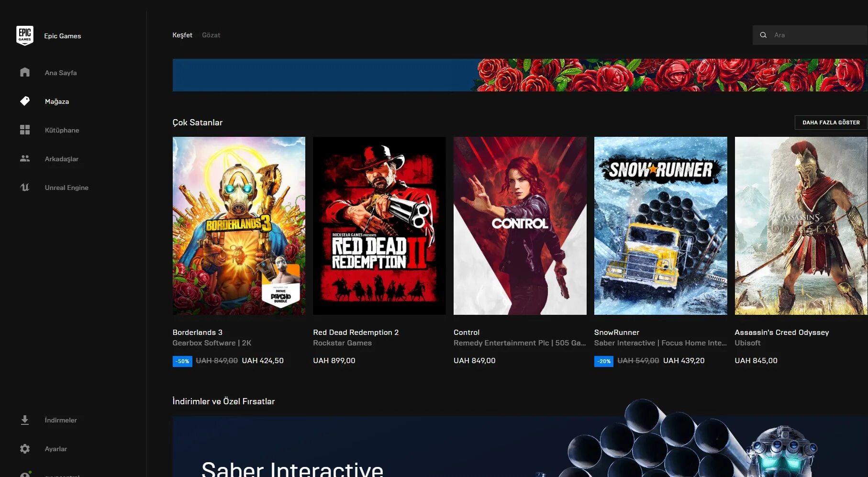868x477 pixels.
Task: Click Saber Interactive | Focus Home publisher text
Action: pos(660,343)
